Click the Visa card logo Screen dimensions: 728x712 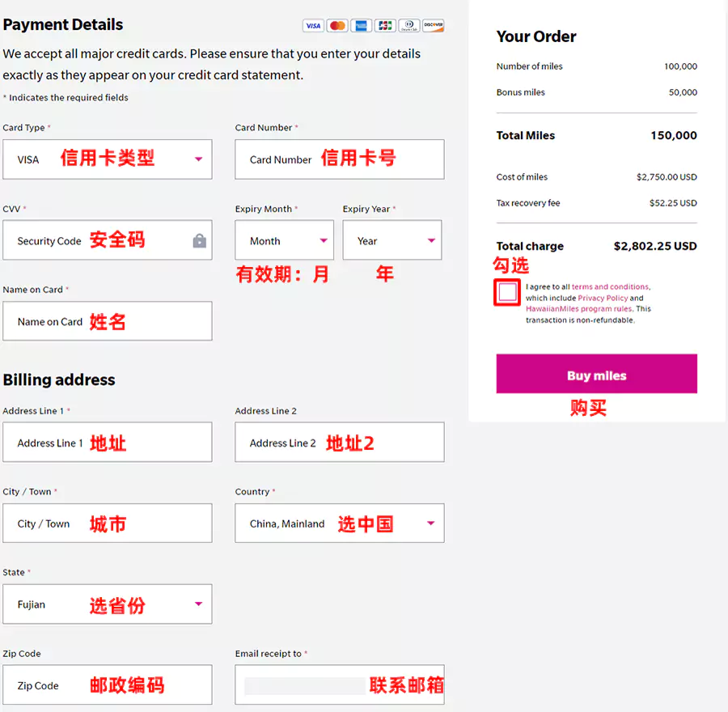(313, 26)
